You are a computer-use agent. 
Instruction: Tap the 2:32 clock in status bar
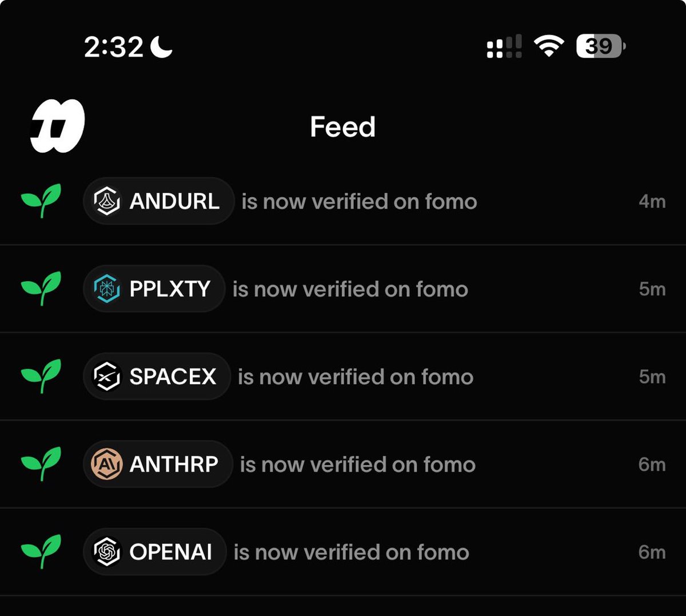(114, 47)
